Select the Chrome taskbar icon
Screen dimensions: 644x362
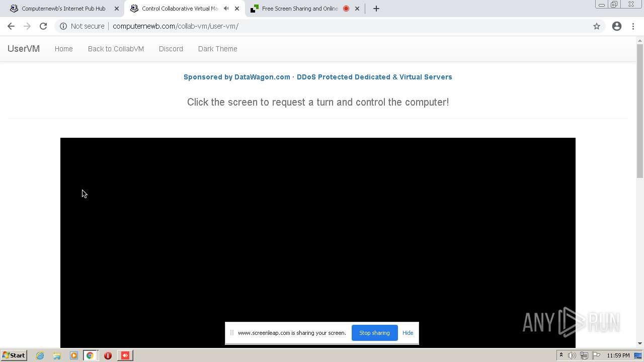coord(90,355)
